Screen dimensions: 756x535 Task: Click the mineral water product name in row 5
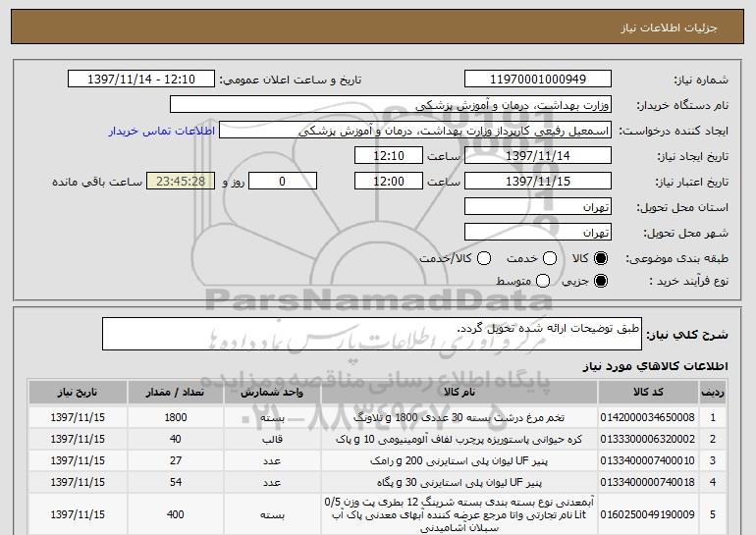(459, 514)
